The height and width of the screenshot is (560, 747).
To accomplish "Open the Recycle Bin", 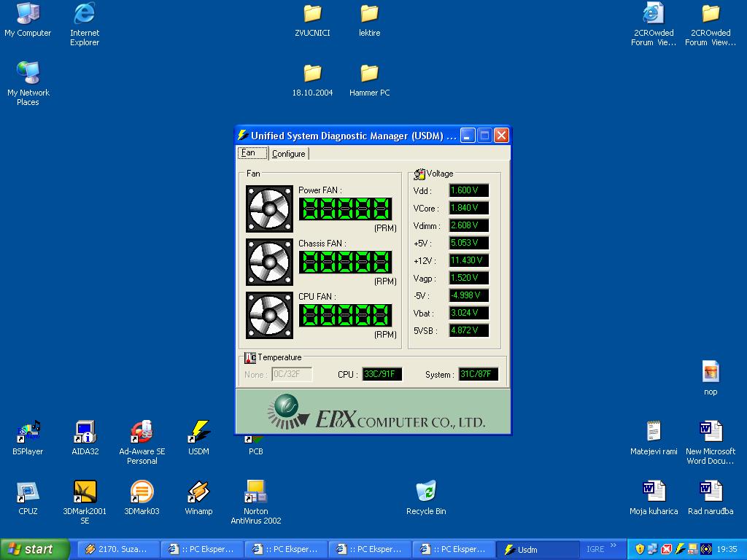I will click(426, 493).
